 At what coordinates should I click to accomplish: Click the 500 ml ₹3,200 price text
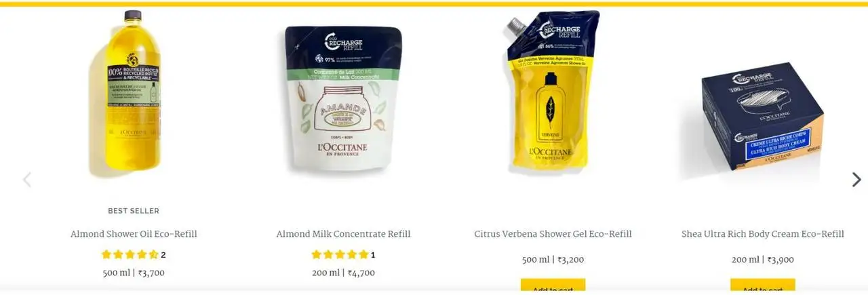[553, 260]
